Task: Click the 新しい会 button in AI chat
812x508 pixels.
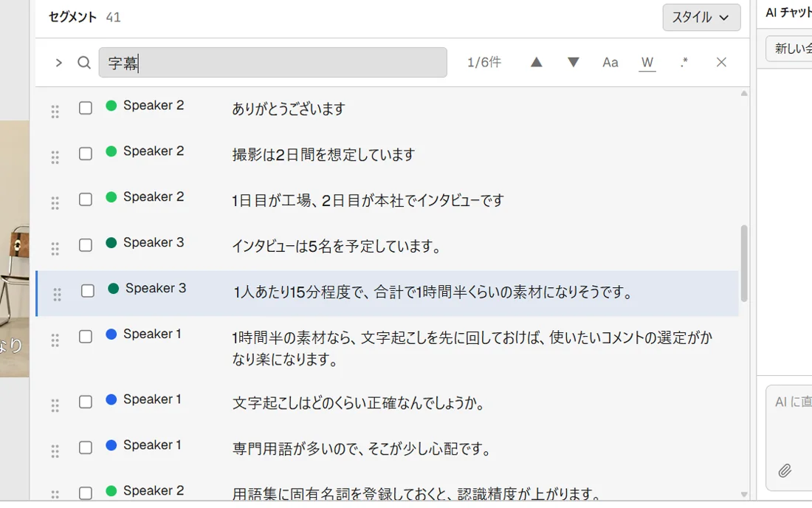Action: pos(789,49)
